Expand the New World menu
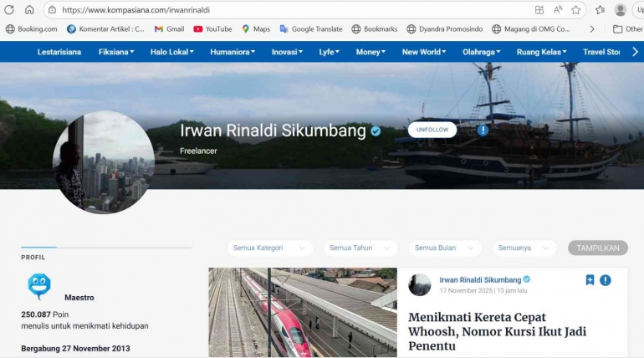The height and width of the screenshot is (358, 644). [424, 52]
